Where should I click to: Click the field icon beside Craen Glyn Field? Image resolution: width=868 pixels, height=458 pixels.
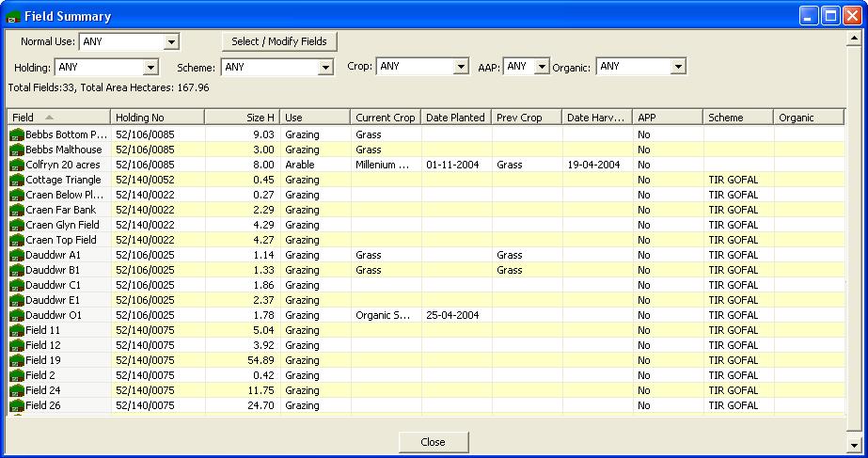(x=17, y=225)
